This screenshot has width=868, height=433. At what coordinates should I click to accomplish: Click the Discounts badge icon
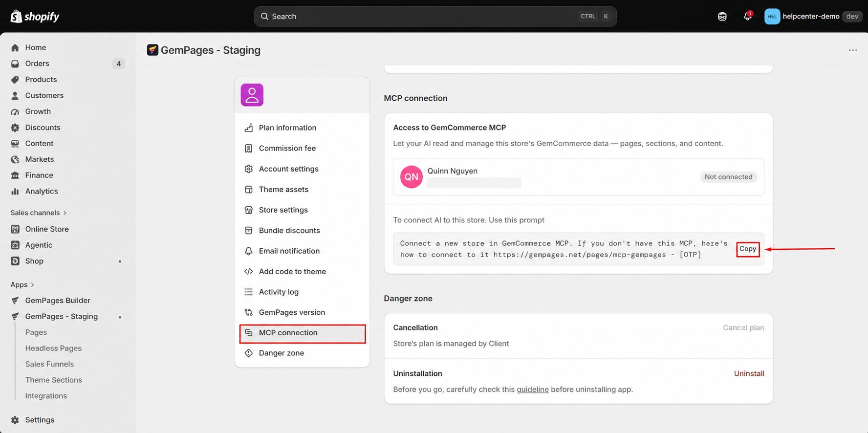pos(15,128)
